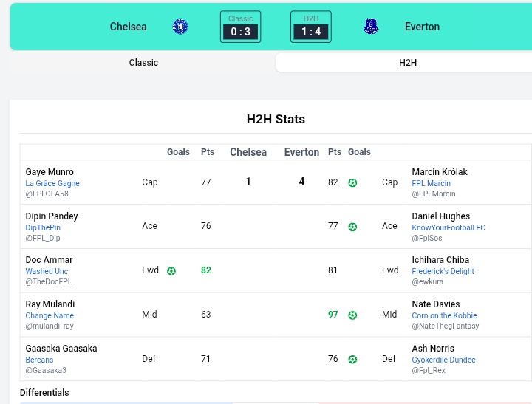Click the Chelsea column header in stats table
This screenshot has height=404, width=532.
248,152
